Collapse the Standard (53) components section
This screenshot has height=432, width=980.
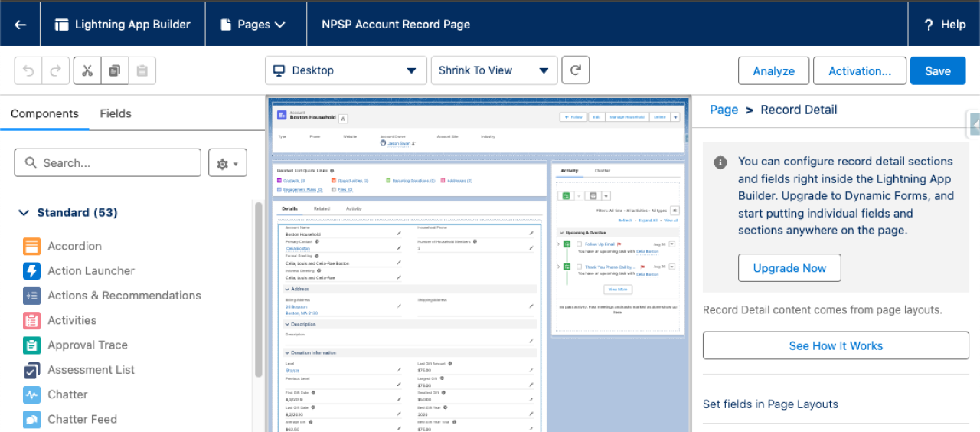click(x=24, y=212)
